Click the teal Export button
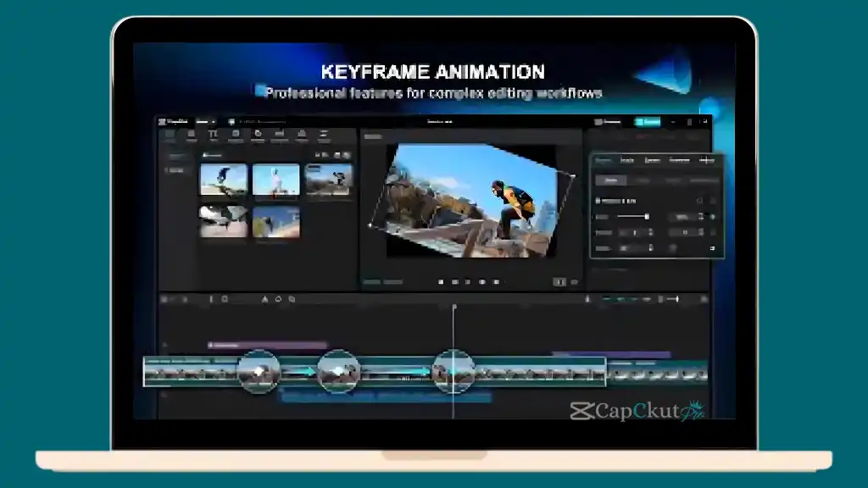This screenshot has width=868, height=488. 647,122
